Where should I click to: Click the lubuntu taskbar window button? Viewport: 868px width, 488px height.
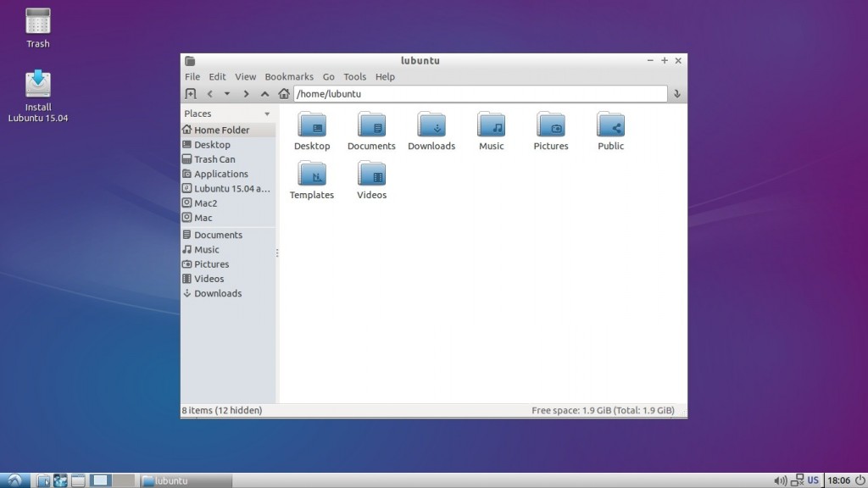pyautogui.click(x=185, y=480)
